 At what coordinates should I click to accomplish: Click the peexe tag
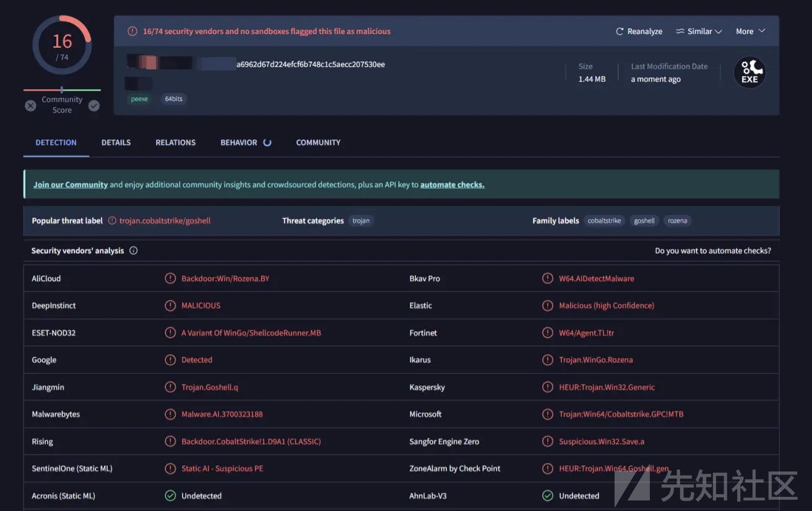[x=140, y=99]
